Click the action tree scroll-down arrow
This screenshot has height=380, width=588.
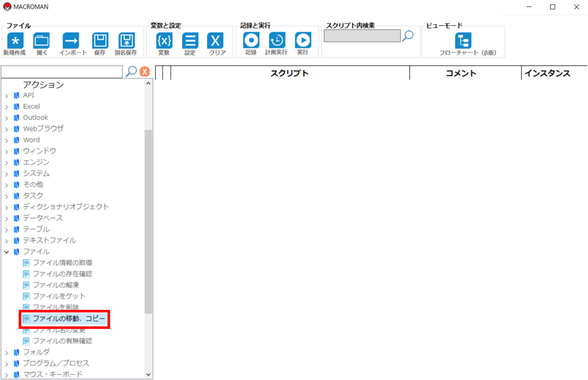pos(149,374)
